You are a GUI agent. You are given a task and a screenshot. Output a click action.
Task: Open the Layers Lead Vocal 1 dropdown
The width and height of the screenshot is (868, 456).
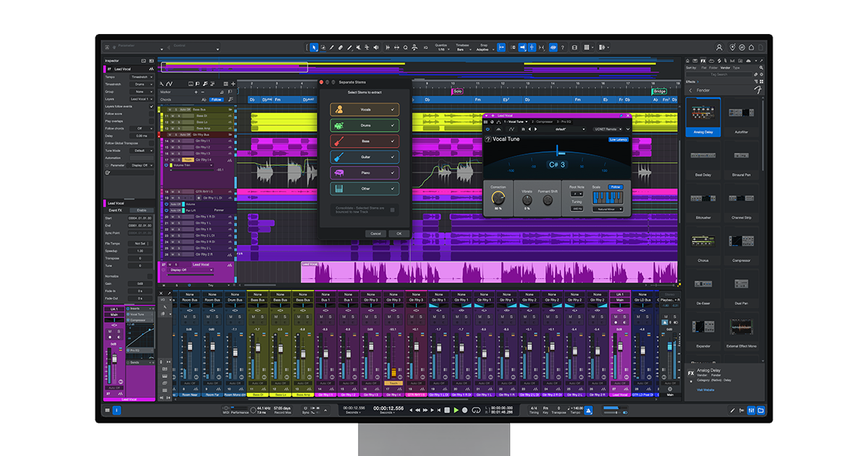pos(142,99)
